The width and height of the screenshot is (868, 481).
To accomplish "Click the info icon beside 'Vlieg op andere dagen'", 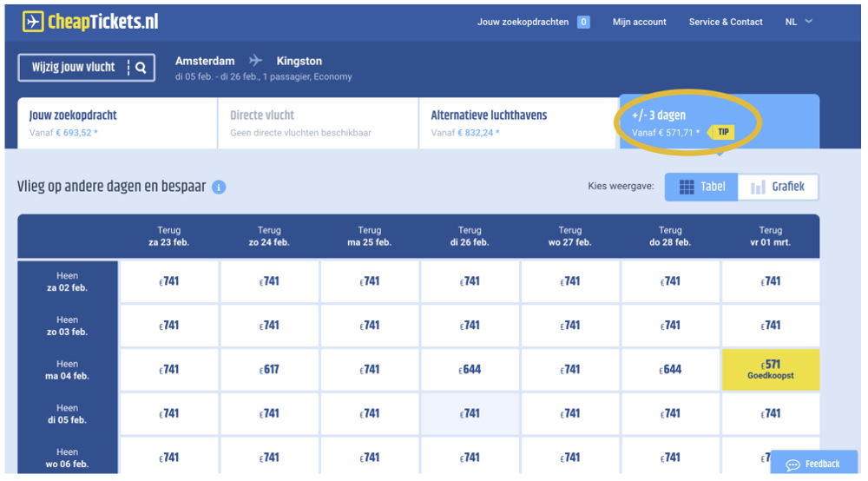I will coord(219,188).
